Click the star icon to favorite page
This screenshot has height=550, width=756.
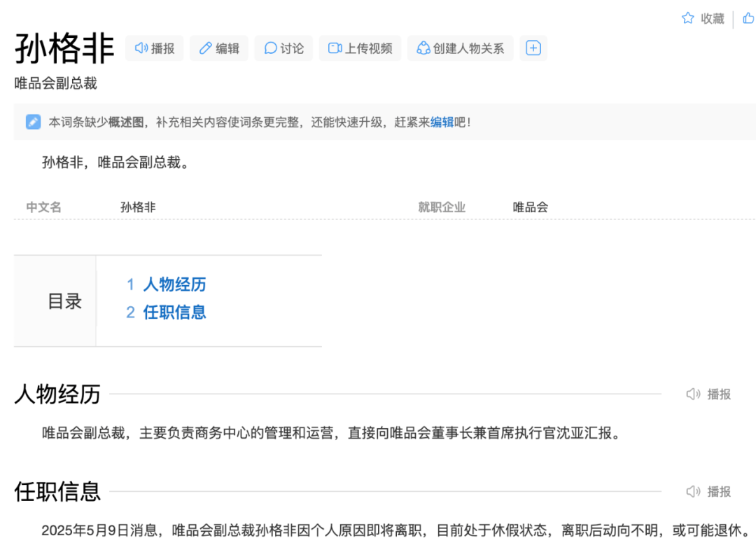click(687, 19)
